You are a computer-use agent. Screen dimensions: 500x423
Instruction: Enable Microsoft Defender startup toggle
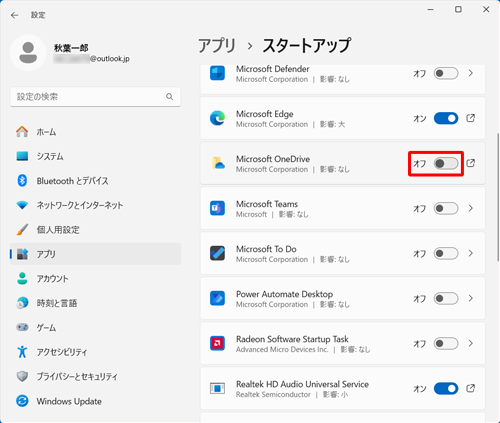[446, 73]
